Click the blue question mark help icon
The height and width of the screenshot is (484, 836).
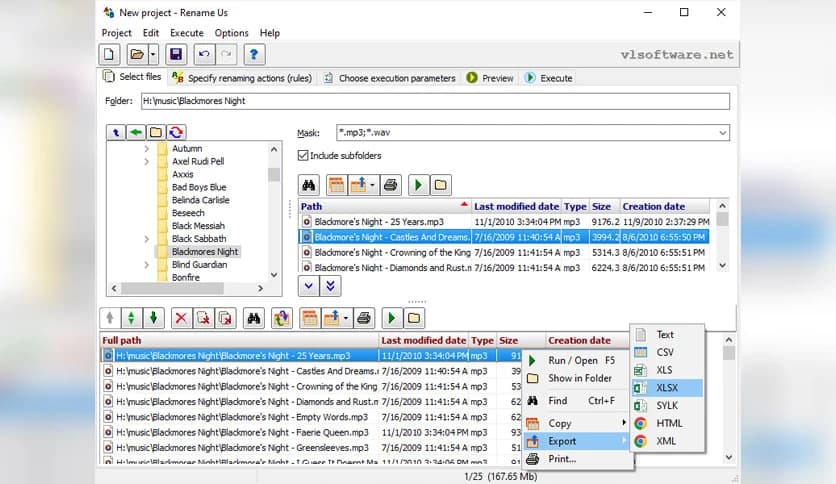tap(254, 54)
